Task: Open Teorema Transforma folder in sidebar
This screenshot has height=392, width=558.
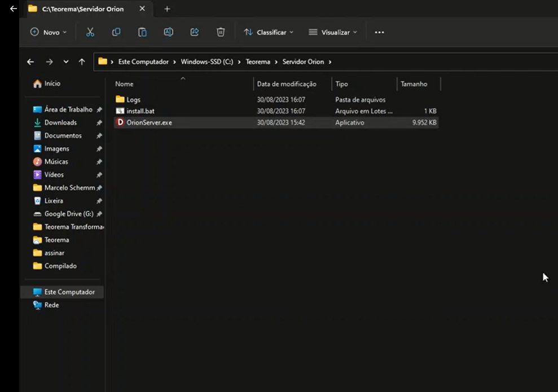Action: point(68,227)
